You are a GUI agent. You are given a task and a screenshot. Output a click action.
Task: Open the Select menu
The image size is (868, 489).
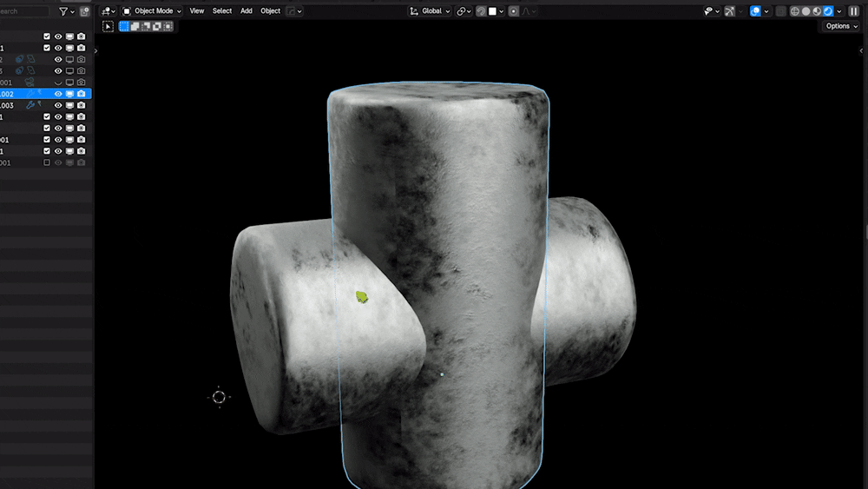pos(222,11)
